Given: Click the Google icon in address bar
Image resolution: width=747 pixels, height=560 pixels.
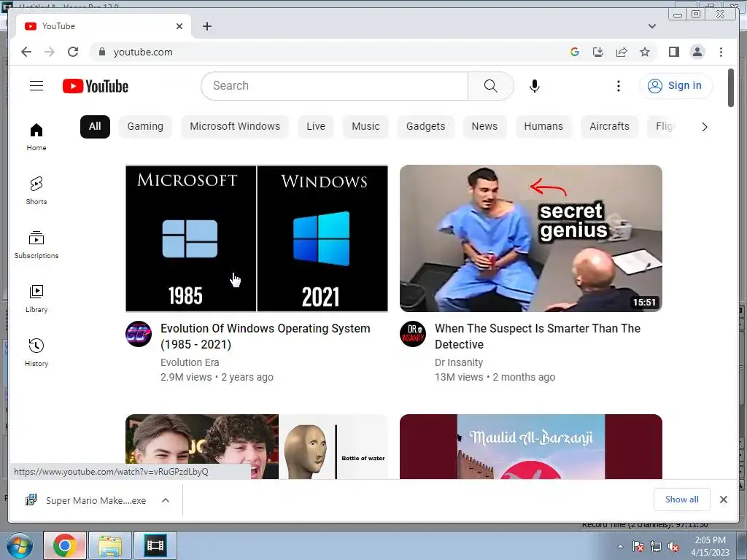Looking at the screenshot, I should 575,52.
